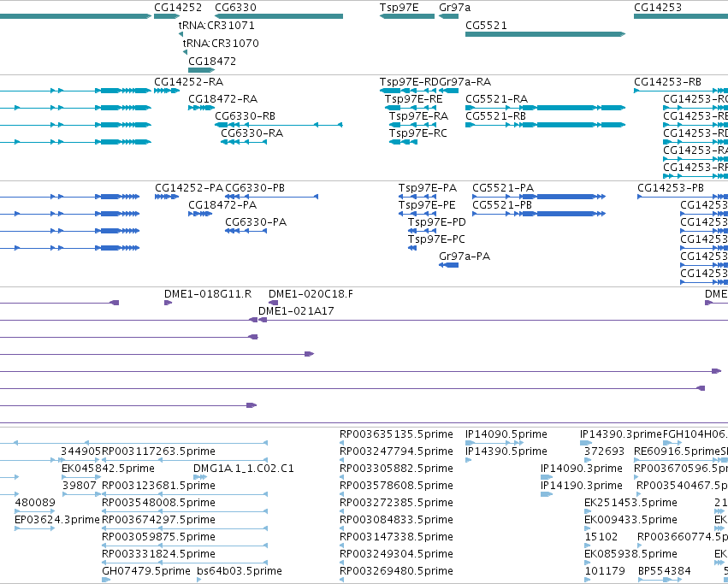Screen dimensions: 728x584
Task: Select the CG6330 gene label
Action: pos(235,8)
